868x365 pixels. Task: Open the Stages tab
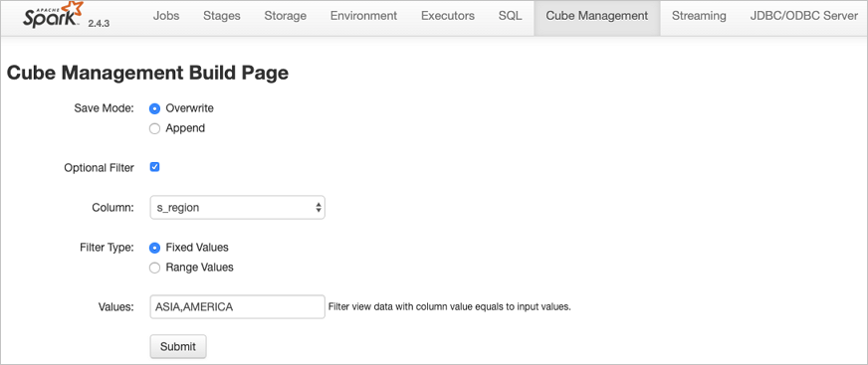point(221,16)
